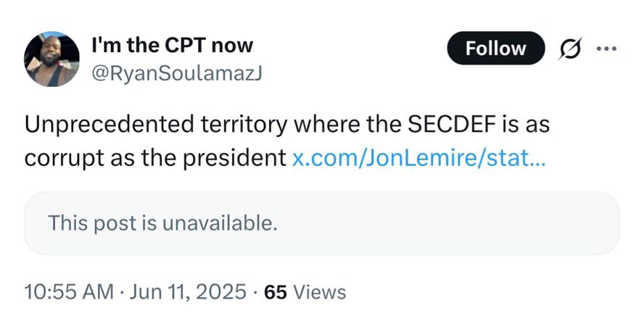The width and height of the screenshot is (644, 319).
Task: Click the word 'SECDEF' in the post
Action: click(447, 125)
